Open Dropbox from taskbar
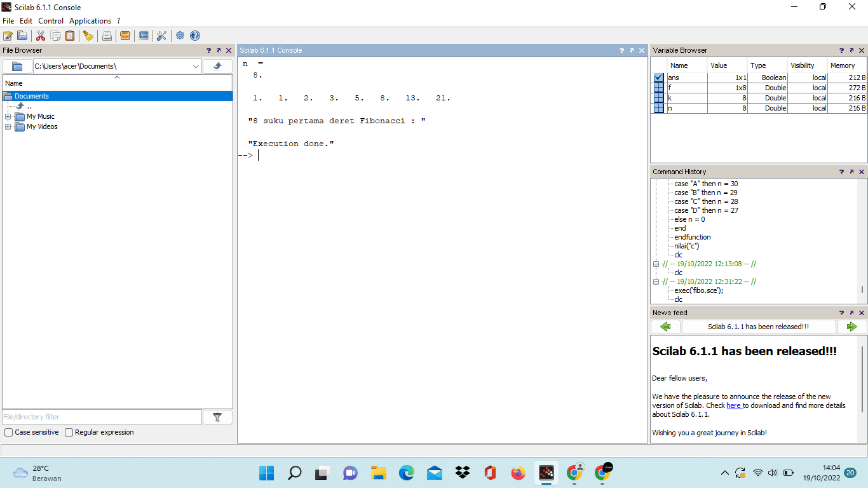The height and width of the screenshot is (488, 868). [x=463, y=473]
